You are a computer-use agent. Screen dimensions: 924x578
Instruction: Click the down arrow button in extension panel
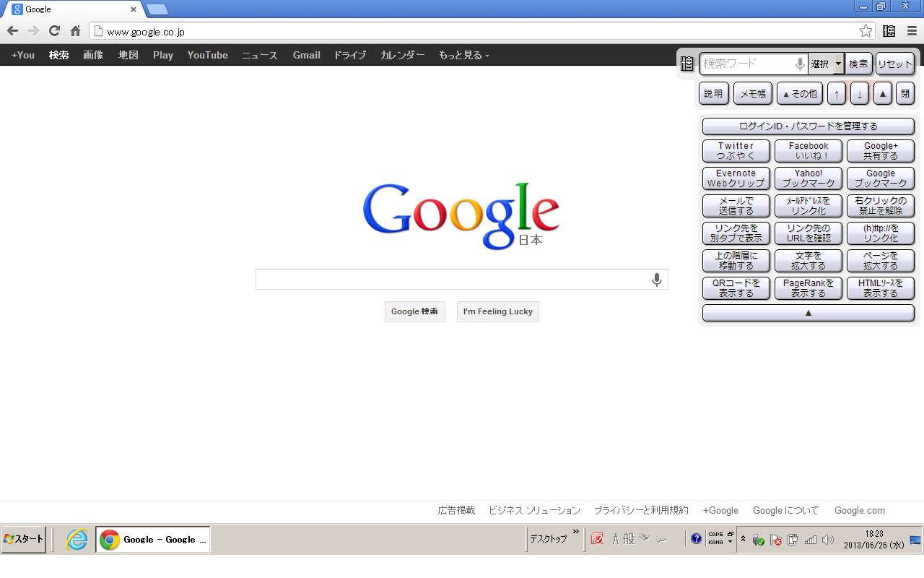860,94
